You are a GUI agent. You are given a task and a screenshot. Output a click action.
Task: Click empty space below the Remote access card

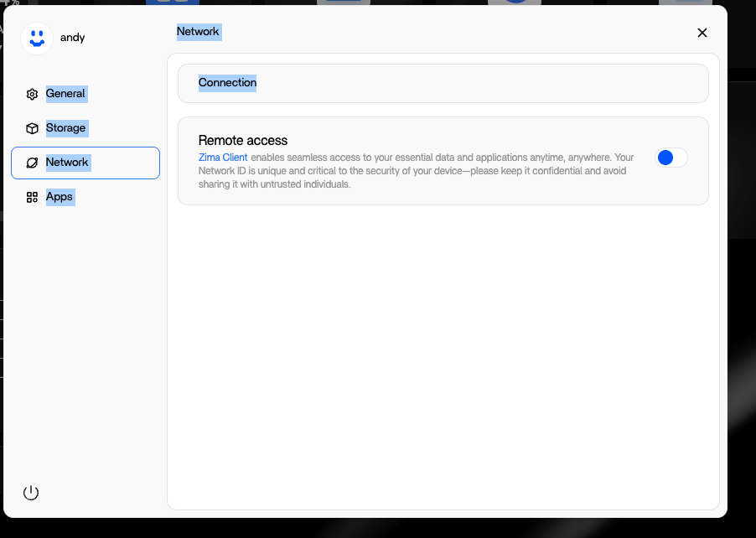443,352
